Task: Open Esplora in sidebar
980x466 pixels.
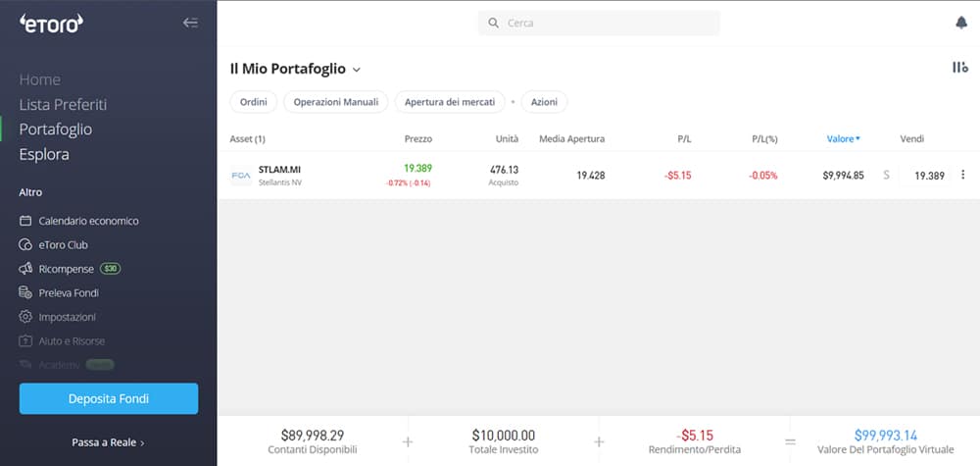Action: click(44, 154)
